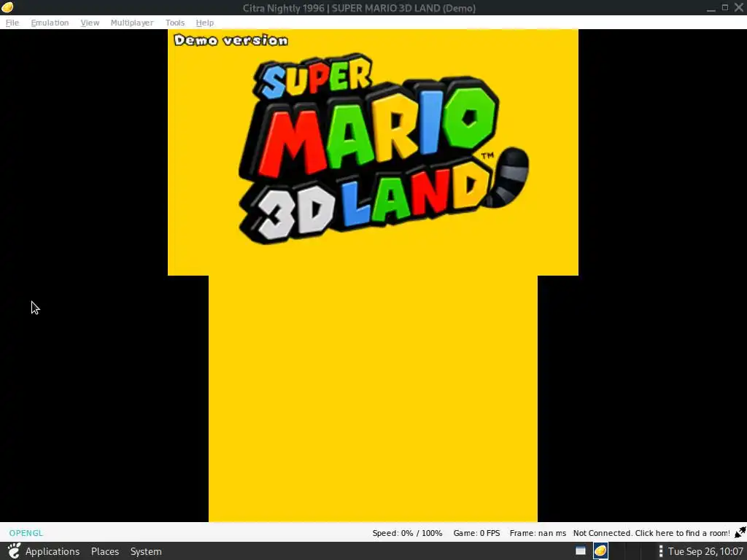Click the show desktop window icon in panel

580,551
